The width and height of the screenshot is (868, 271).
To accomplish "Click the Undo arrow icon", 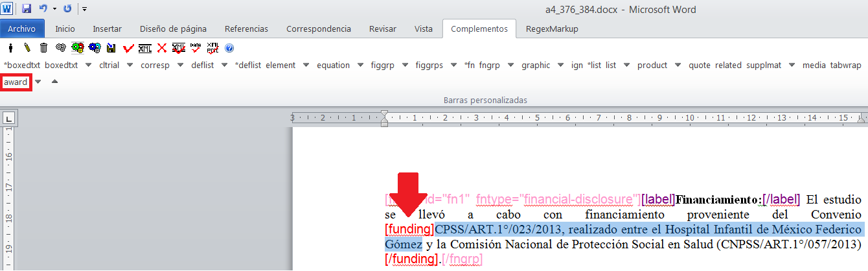I will tap(43, 9).
